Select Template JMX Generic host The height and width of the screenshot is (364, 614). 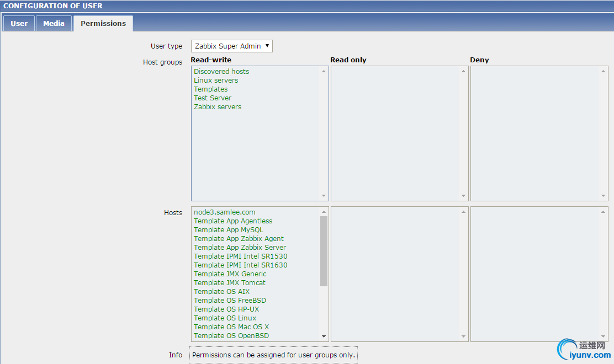[x=230, y=274]
